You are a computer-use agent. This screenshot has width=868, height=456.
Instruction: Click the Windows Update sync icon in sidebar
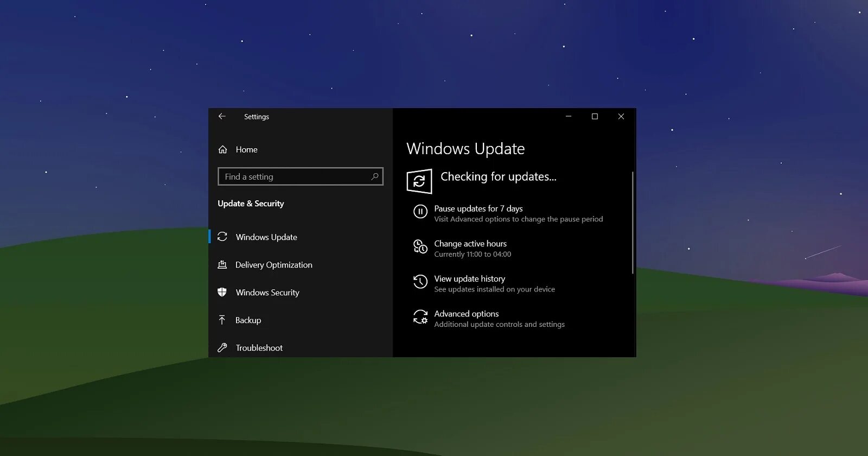pyautogui.click(x=222, y=237)
